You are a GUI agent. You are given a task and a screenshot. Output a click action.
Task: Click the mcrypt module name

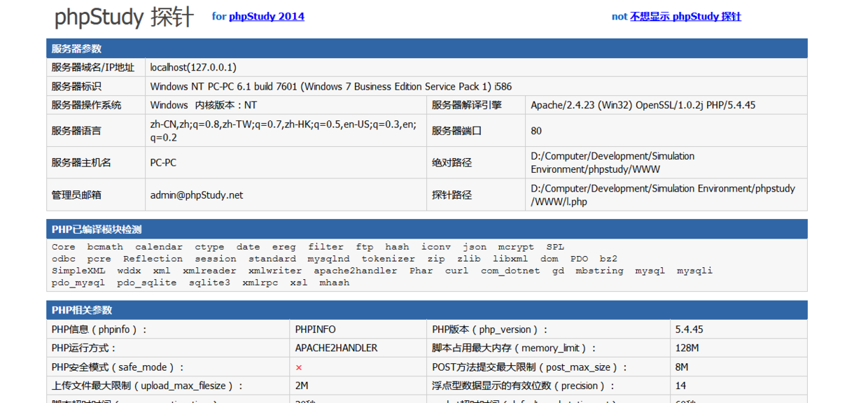(516, 247)
